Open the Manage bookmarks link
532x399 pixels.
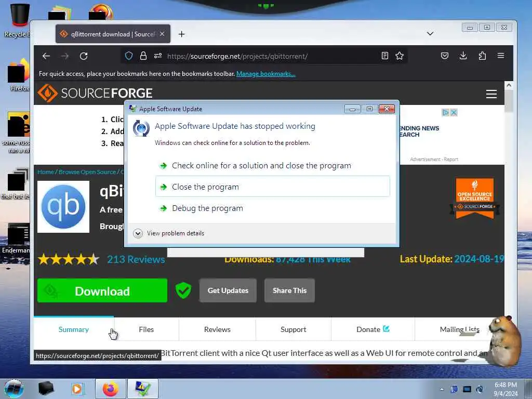[265, 74]
